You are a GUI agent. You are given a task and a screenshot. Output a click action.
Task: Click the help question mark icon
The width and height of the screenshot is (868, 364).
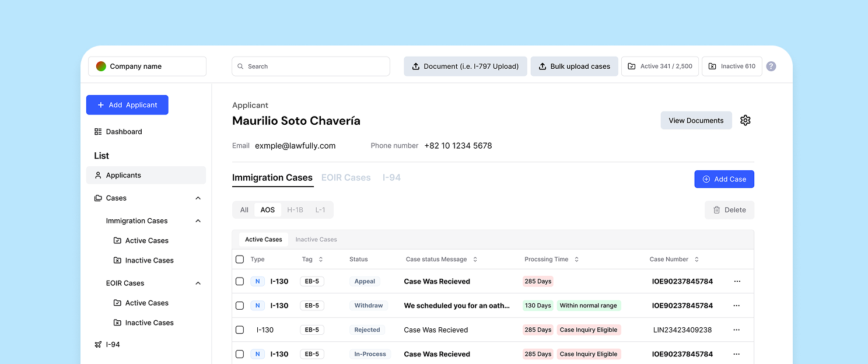(771, 66)
